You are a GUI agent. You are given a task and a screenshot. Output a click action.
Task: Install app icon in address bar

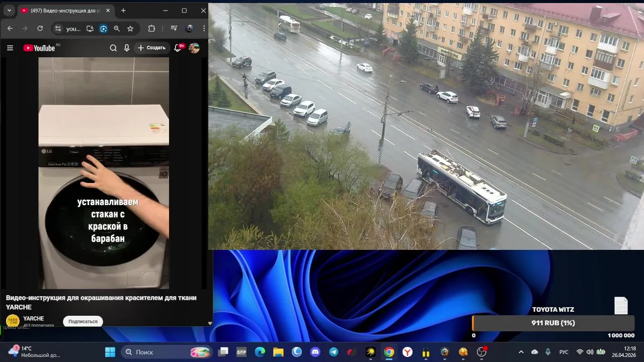tap(90, 29)
